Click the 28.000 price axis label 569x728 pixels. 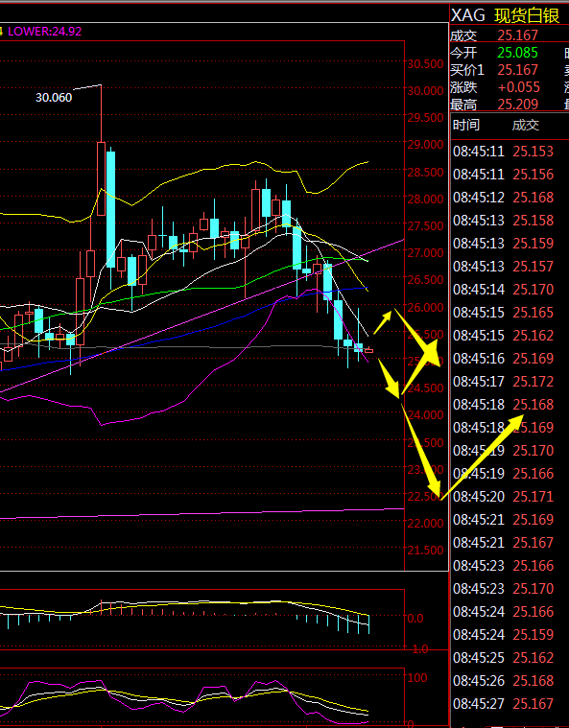[x=425, y=200]
